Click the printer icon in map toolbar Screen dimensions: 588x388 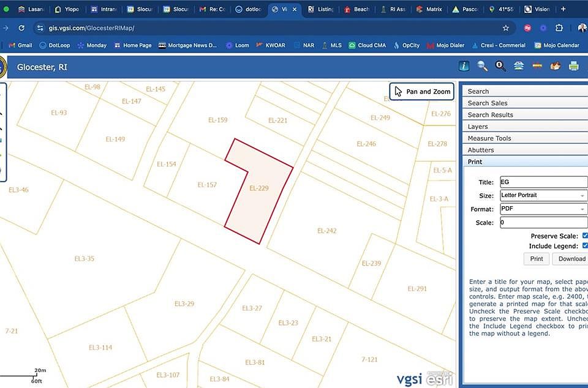tap(574, 66)
